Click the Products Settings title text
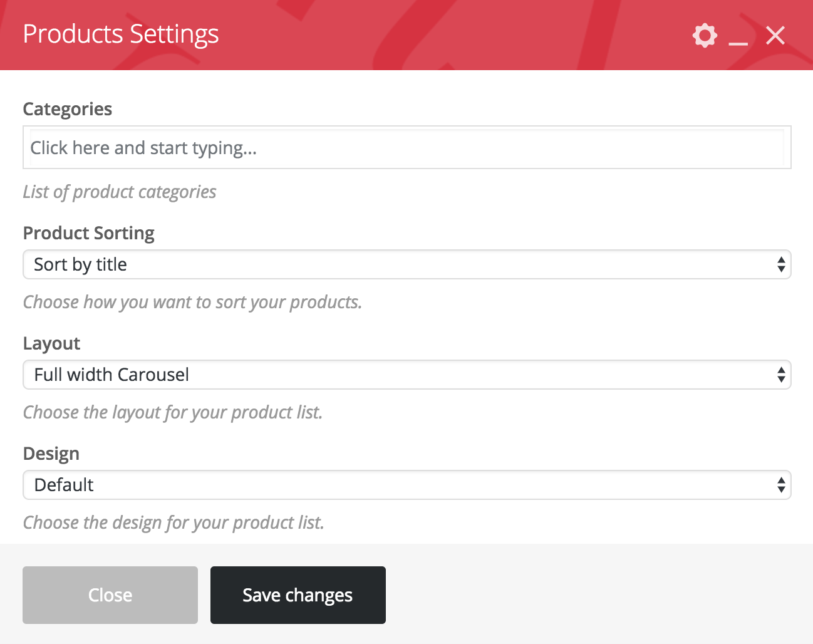 121,34
